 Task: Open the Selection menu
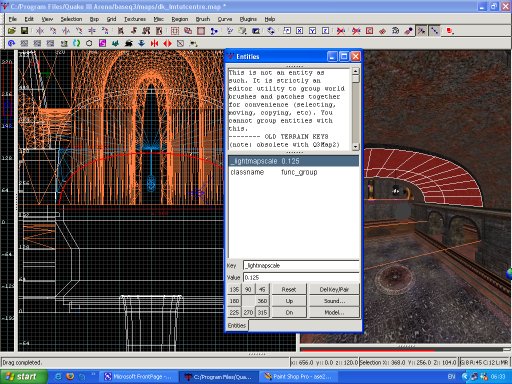point(71,19)
